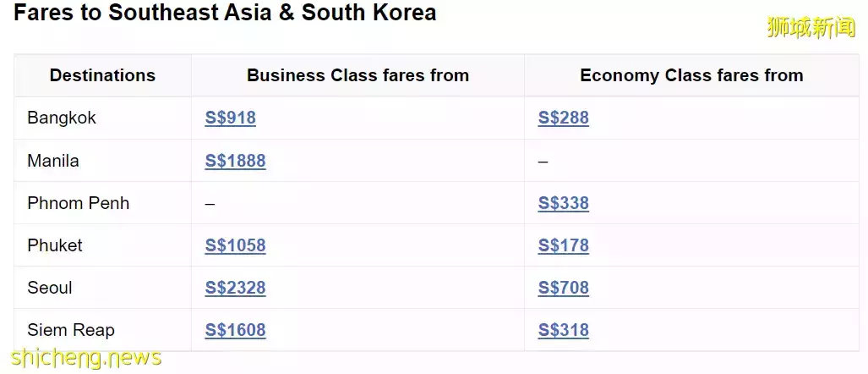This screenshot has width=868, height=374.
Task: Click the Business Class fares from header
Action: 358,75
